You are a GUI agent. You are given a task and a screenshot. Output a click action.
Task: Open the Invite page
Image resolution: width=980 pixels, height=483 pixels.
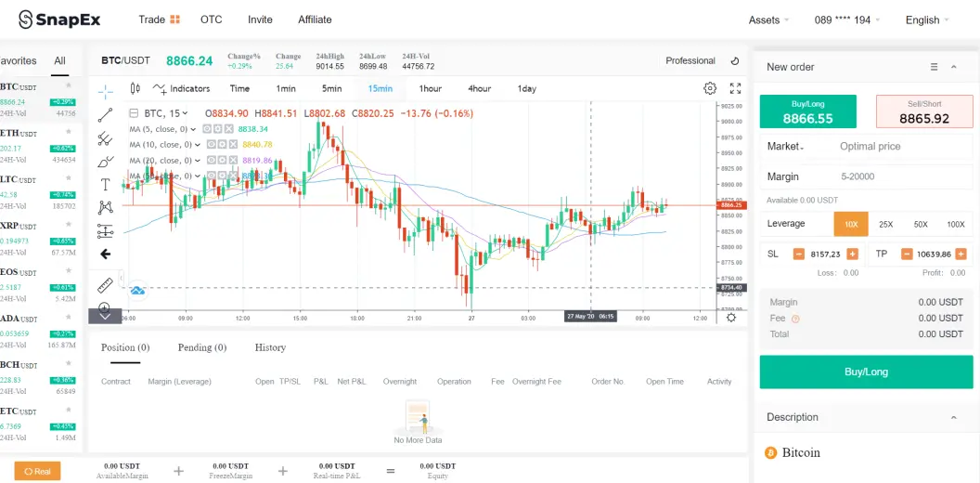point(260,20)
